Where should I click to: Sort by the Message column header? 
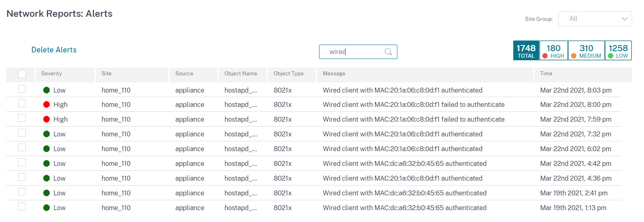[x=334, y=74]
